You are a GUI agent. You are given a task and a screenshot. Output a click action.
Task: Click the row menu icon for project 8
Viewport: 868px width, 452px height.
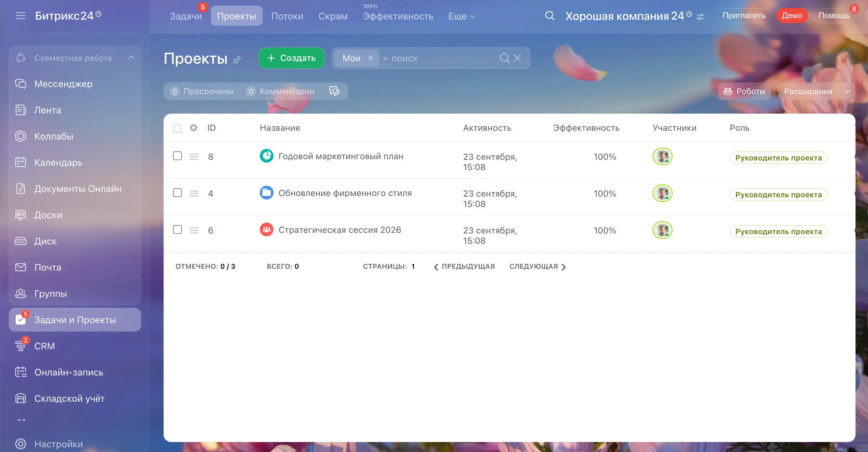tap(194, 157)
